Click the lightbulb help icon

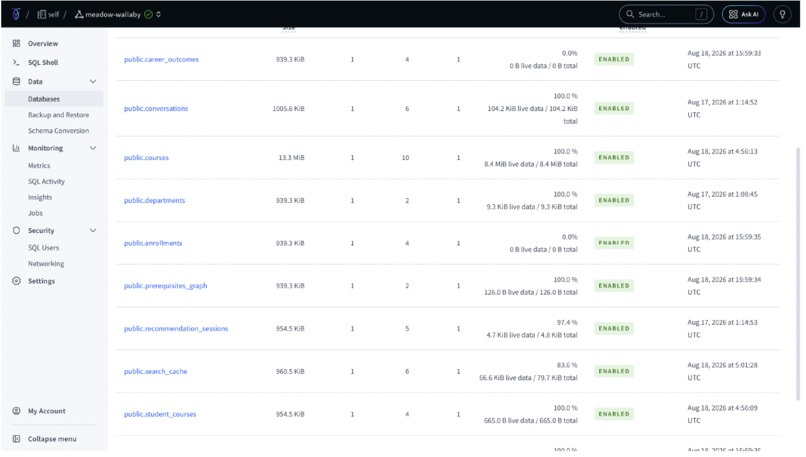click(782, 14)
